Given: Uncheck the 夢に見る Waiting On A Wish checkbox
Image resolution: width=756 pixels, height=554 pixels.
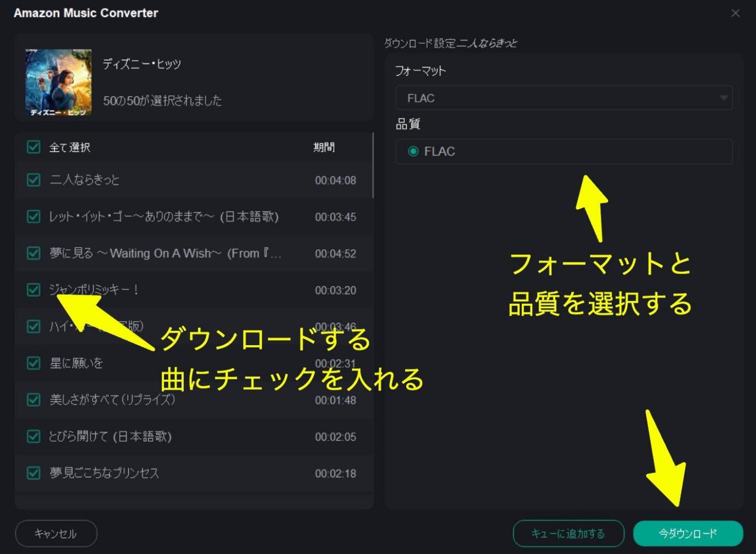Looking at the screenshot, I should tap(33, 253).
